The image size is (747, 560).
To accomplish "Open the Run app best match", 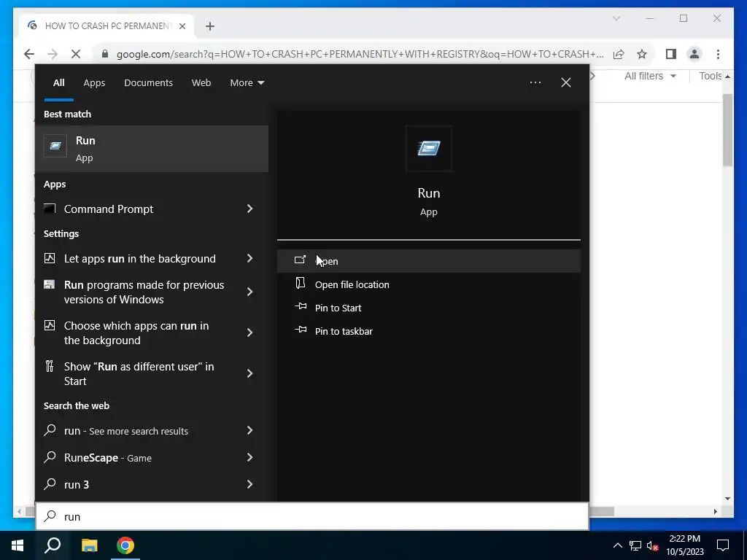I will tap(152, 149).
